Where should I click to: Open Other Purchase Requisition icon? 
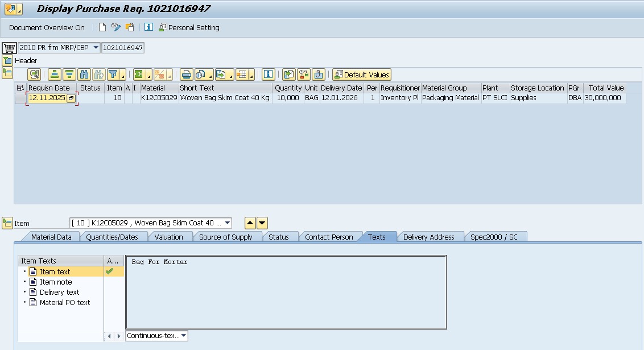[130, 27]
